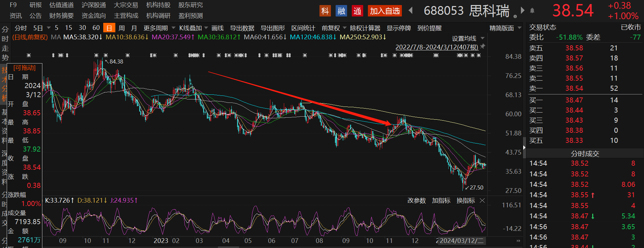The image size is (644, 248).
Task: Open the 机构调研 menu item
Action: (x=158, y=16)
